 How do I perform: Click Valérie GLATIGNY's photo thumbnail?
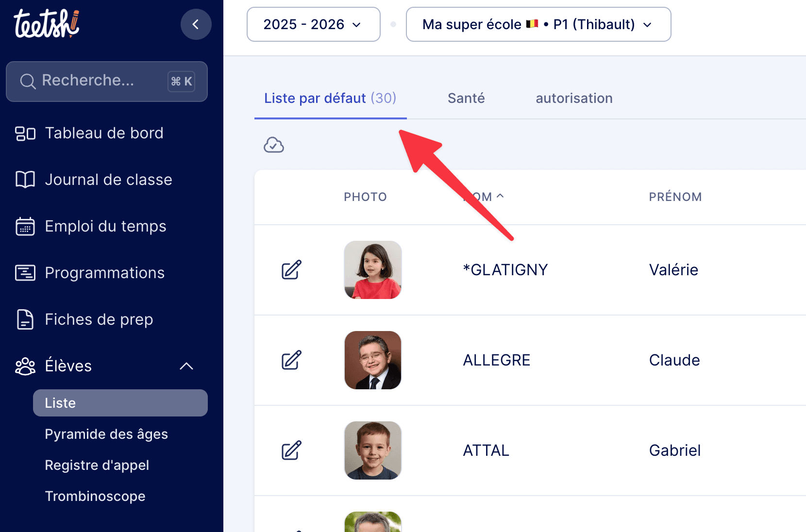[373, 270]
